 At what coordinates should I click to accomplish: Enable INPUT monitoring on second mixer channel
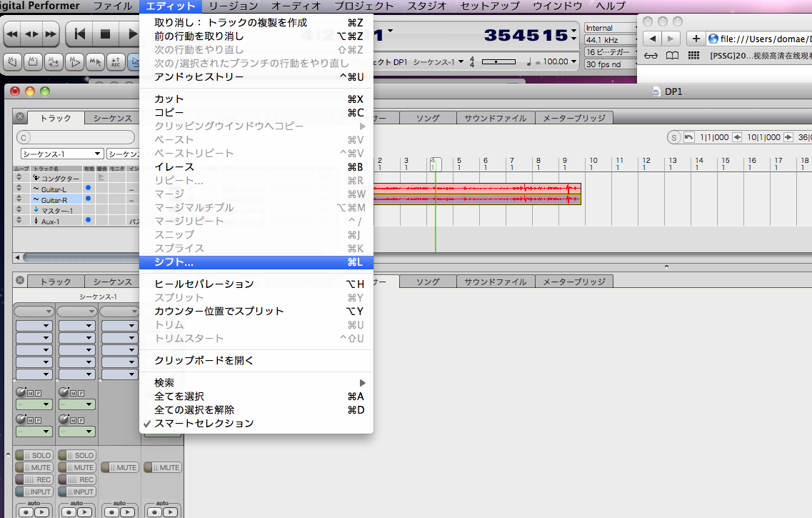[x=76, y=492]
